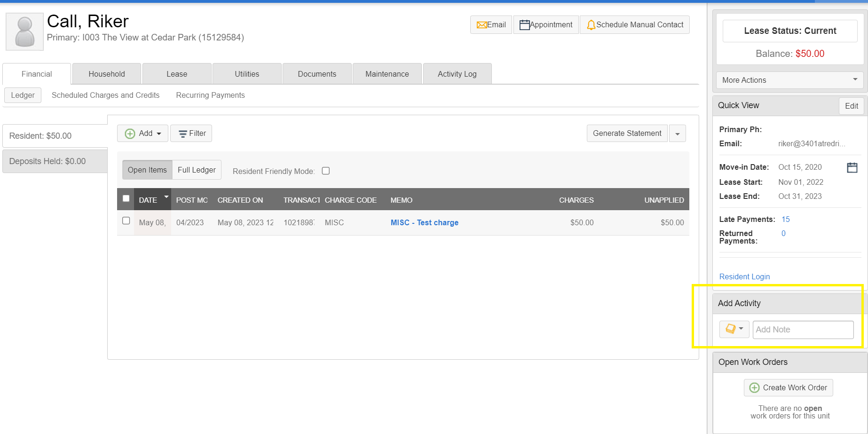This screenshot has width=868, height=434.
Task: Select the MISC Test charge row checkbox
Action: [126, 221]
